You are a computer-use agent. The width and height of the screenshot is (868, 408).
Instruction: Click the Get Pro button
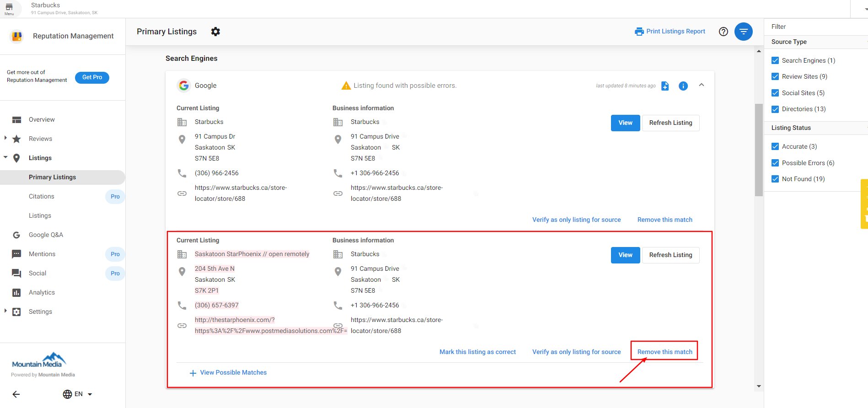(x=92, y=78)
